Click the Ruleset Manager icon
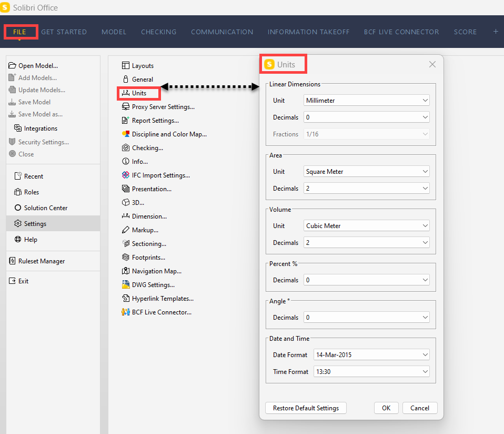The width and height of the screenshot is (504, 434). click(x=12, y=261)
